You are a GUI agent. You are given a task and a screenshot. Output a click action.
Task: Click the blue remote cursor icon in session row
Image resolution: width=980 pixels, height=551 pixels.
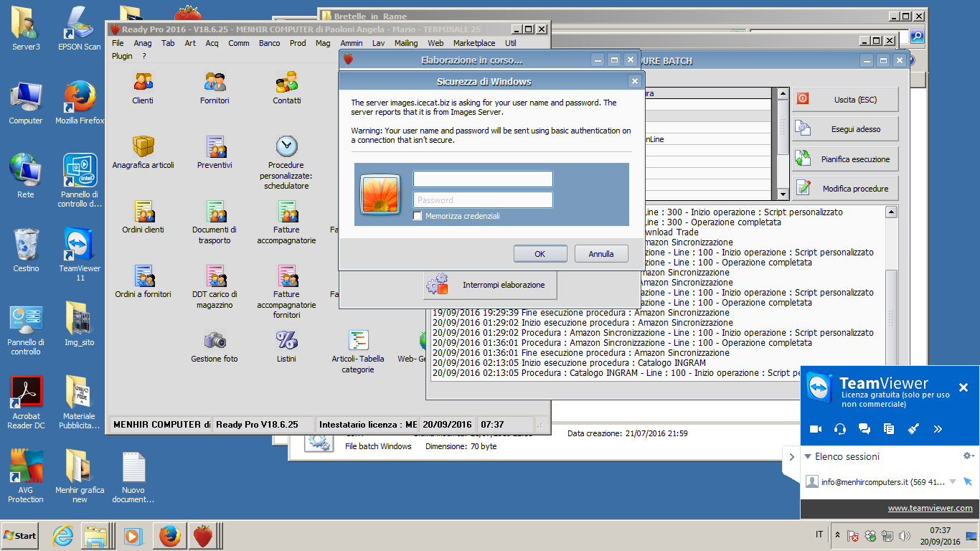point(968,481)
